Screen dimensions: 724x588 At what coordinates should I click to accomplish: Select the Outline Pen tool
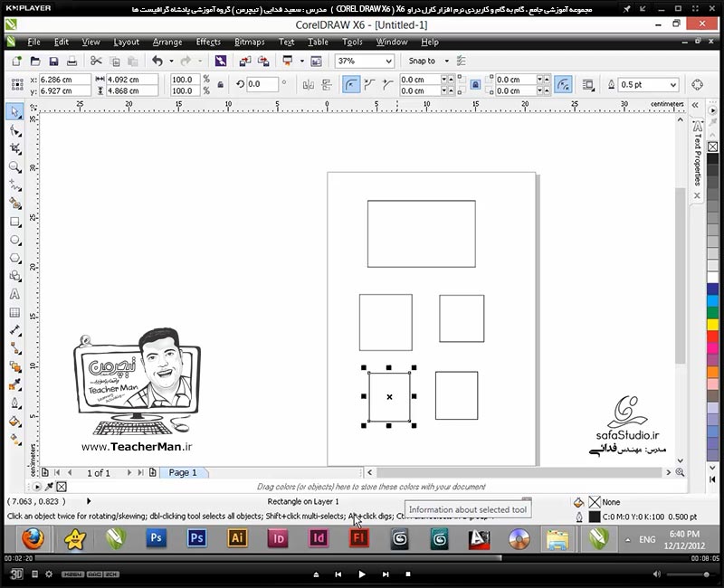point(15,403)
